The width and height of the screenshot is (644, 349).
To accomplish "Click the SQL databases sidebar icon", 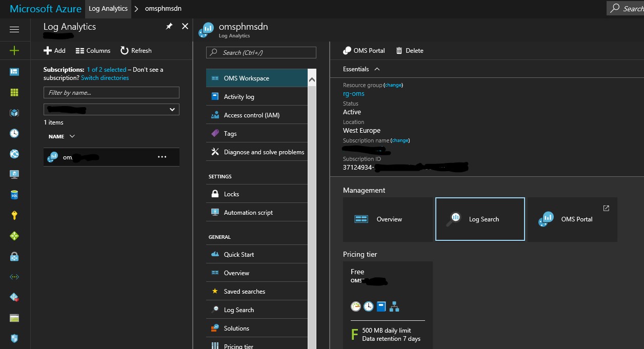I will pyautogui.click(x=14, y=195).
